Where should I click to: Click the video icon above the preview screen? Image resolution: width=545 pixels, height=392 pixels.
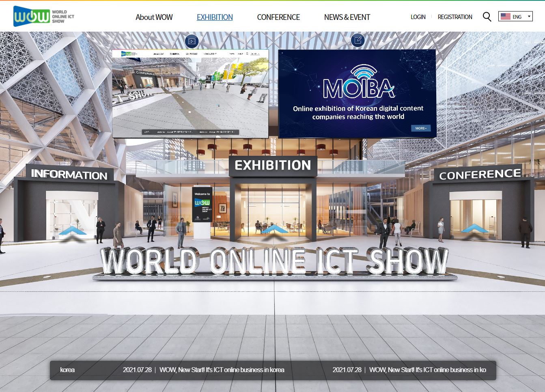192,41
